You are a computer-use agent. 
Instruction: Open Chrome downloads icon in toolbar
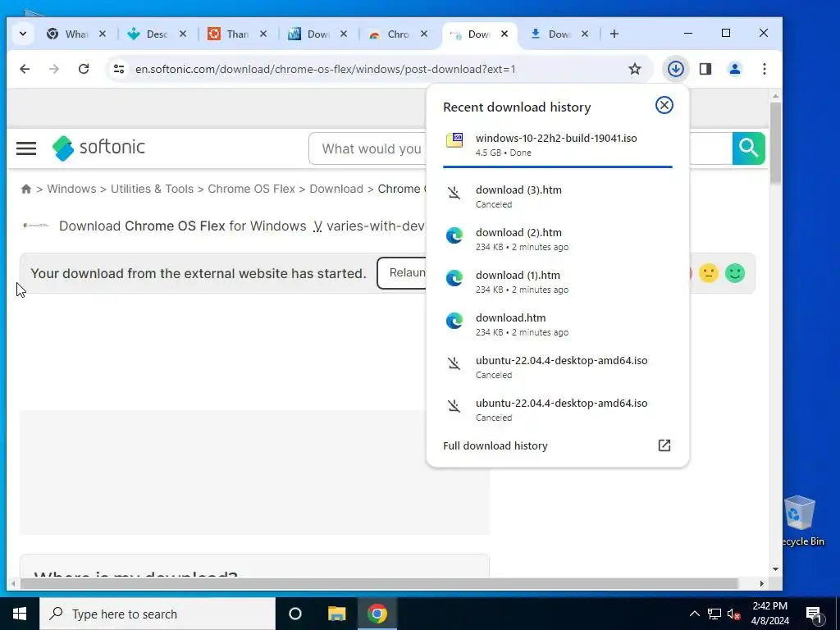676,69
